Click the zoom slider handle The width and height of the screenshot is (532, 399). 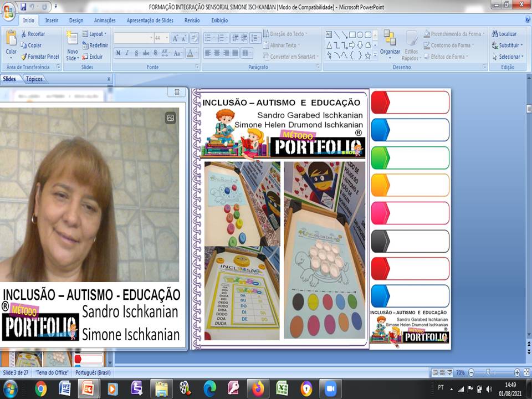488,372
